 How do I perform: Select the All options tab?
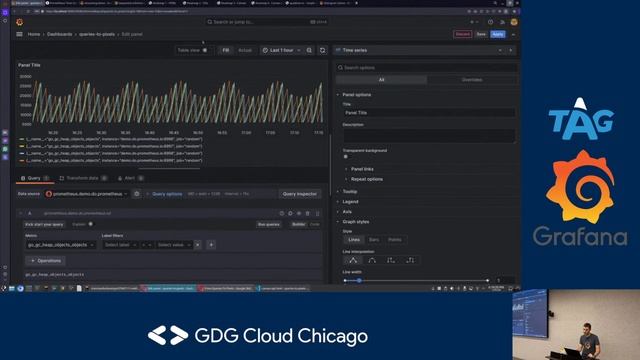point(381,80)
